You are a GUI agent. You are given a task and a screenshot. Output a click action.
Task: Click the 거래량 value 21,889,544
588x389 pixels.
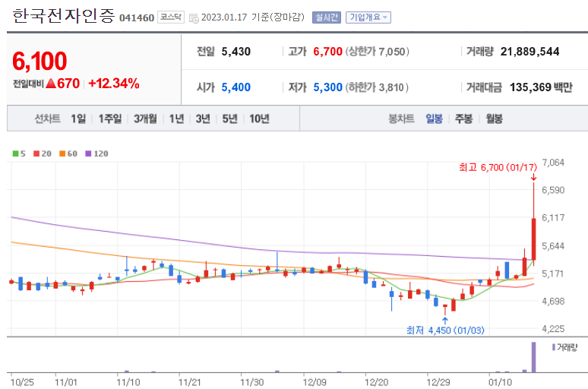[530, 52]
